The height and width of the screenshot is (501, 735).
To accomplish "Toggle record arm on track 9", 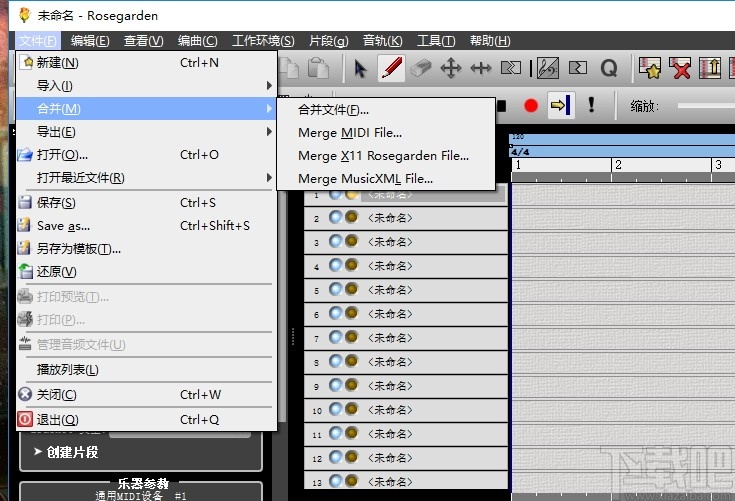I will click(352, 385).
